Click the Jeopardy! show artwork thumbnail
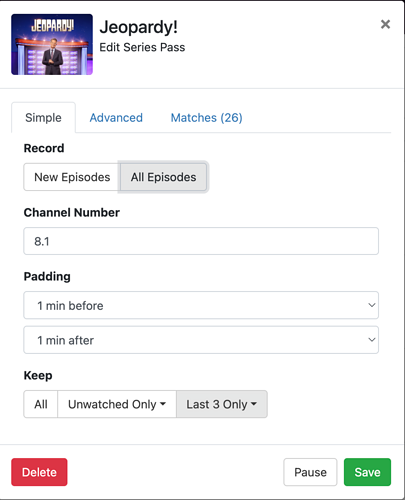 click(52, 44)
